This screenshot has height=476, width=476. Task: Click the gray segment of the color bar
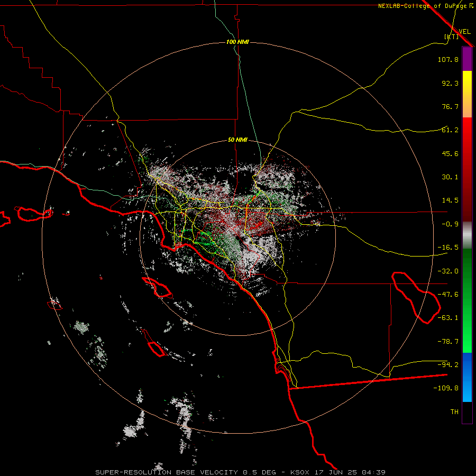[467, 235]
